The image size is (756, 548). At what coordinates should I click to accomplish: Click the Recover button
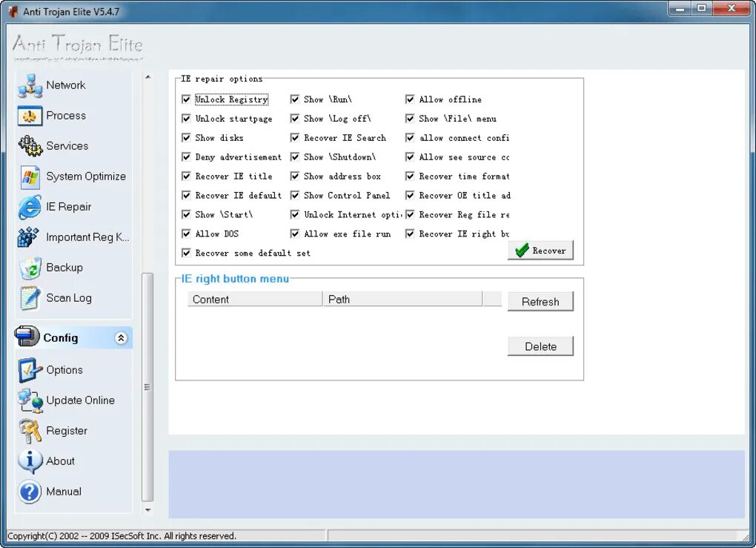[540, 251]
